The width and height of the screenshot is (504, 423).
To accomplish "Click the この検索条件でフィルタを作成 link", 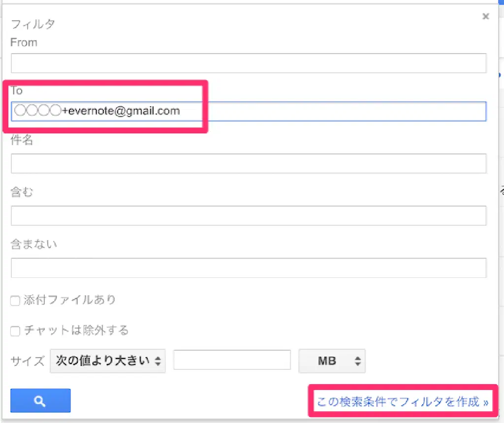I will pos(402,402).
